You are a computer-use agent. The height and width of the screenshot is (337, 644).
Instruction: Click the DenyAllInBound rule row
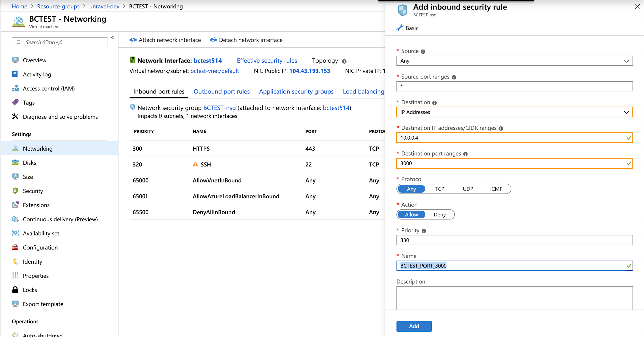pyautogui.click(x=257, y=212)
